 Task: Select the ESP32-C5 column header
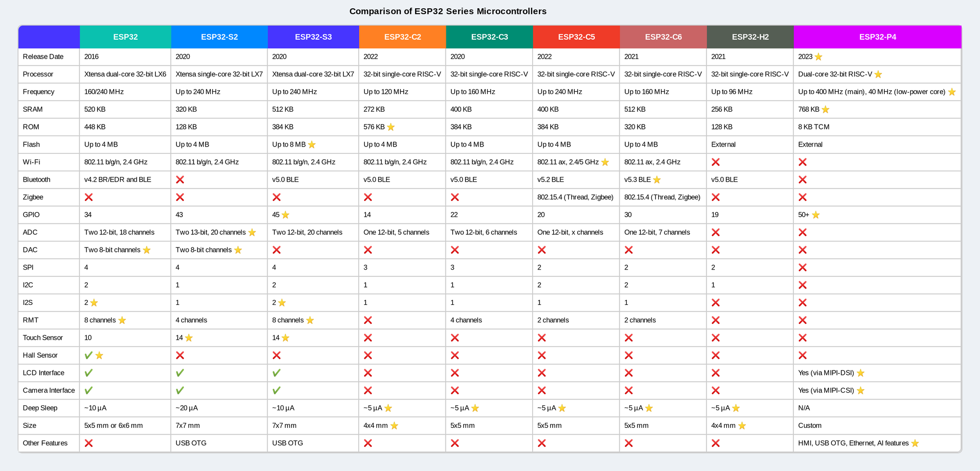[576, 37]
